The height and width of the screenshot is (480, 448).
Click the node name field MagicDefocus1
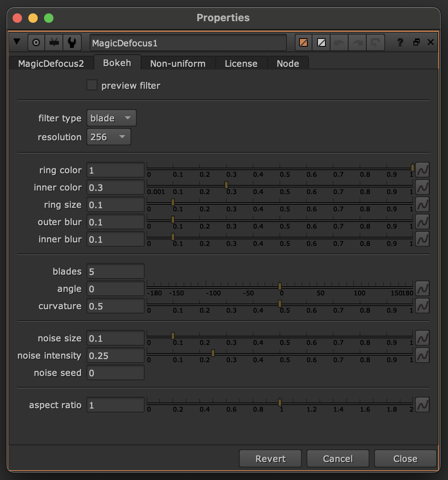point(188,43)
